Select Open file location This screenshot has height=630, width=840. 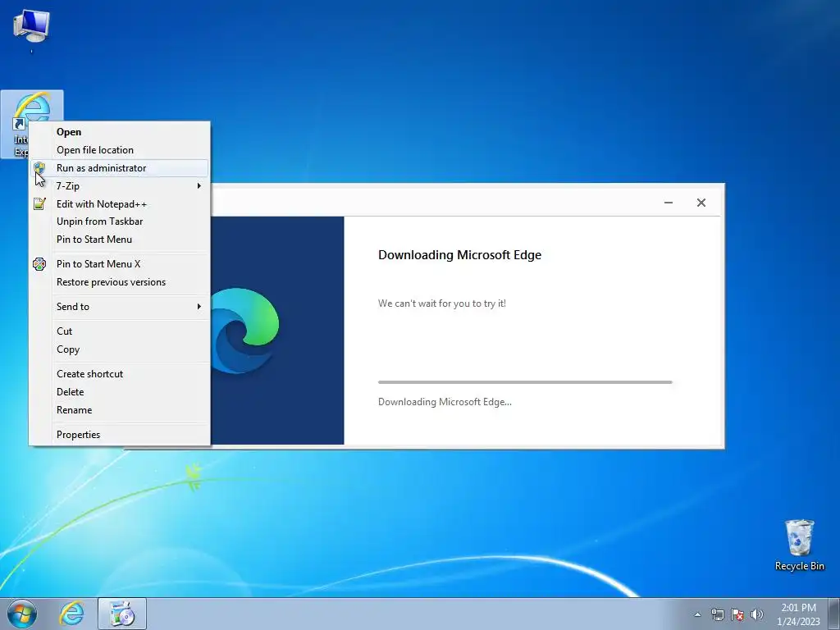[x=120, y=150]
